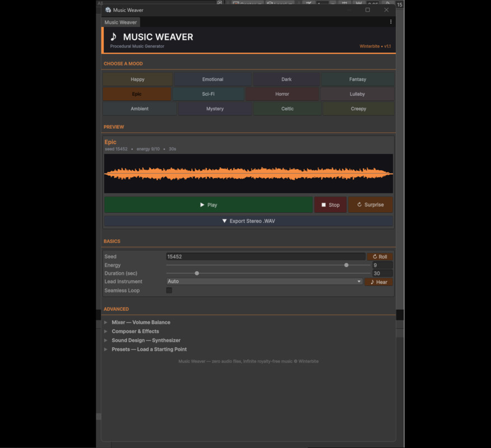Pick the Lullaby mood

coord(357,94)
